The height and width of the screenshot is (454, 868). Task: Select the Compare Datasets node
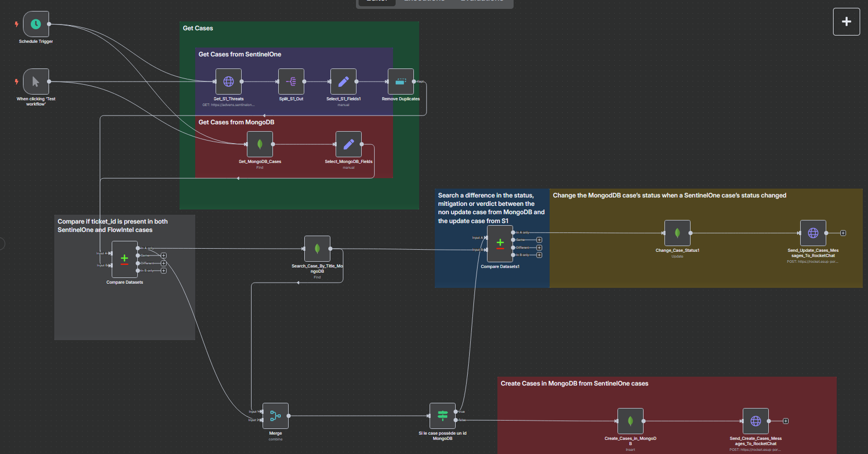[125, 260]
